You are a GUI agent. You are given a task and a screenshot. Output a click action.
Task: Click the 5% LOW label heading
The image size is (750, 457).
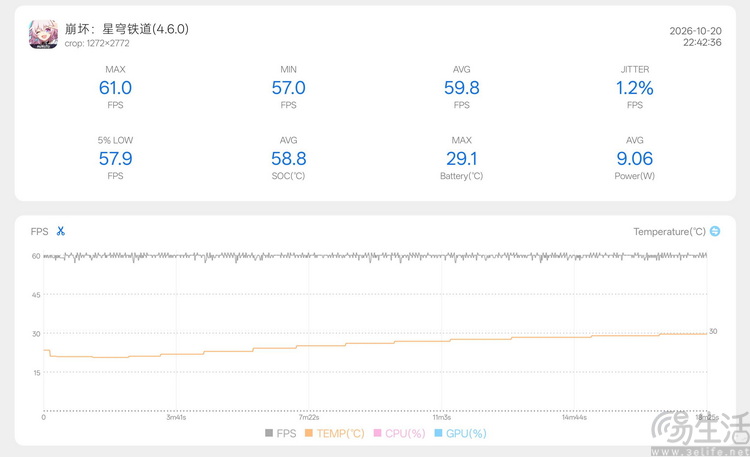tap(115, 140)
